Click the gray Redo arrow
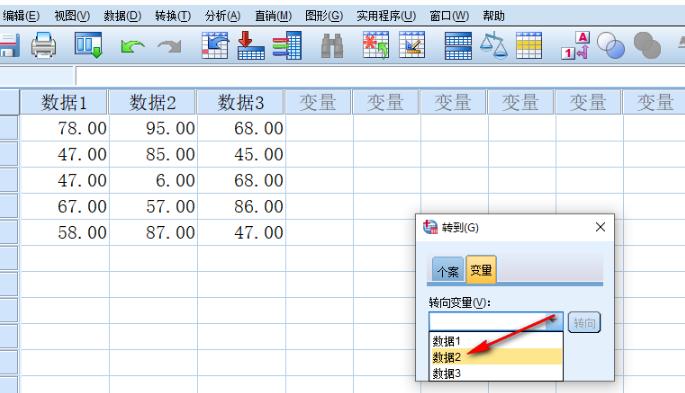Viewport: 685px width, 393px height. [x=170, y=46]
